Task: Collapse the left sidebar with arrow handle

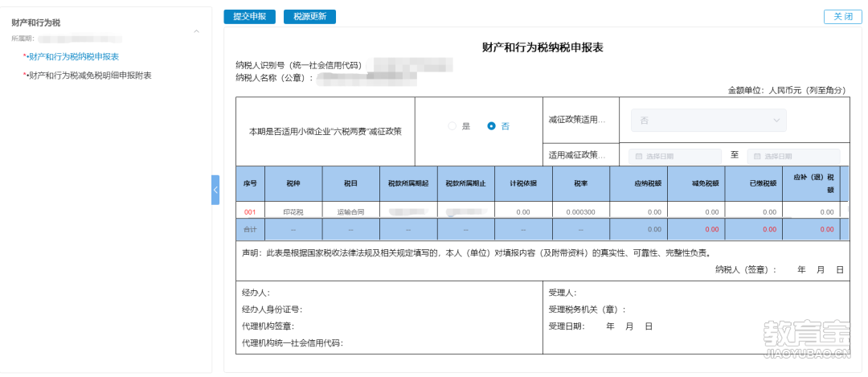Action: click(215, 190)
